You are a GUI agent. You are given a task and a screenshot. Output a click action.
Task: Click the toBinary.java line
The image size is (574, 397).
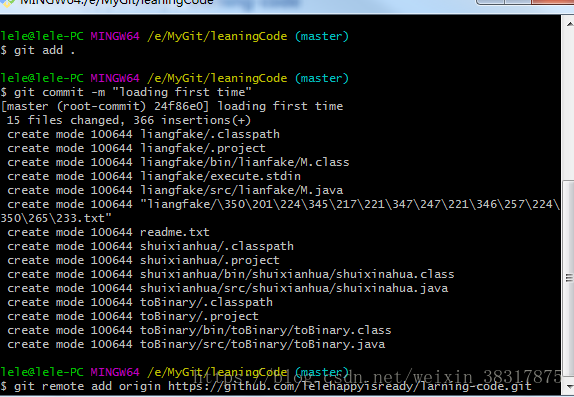point(196,344)
